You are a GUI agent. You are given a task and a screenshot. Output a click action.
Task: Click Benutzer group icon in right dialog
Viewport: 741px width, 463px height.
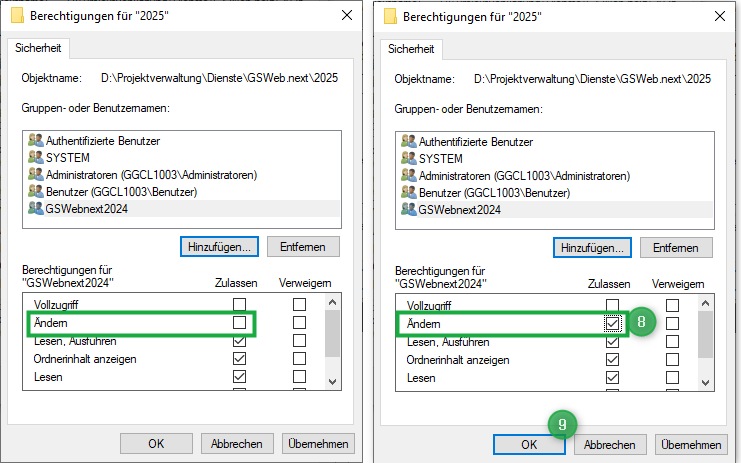(x=408, y=192)
